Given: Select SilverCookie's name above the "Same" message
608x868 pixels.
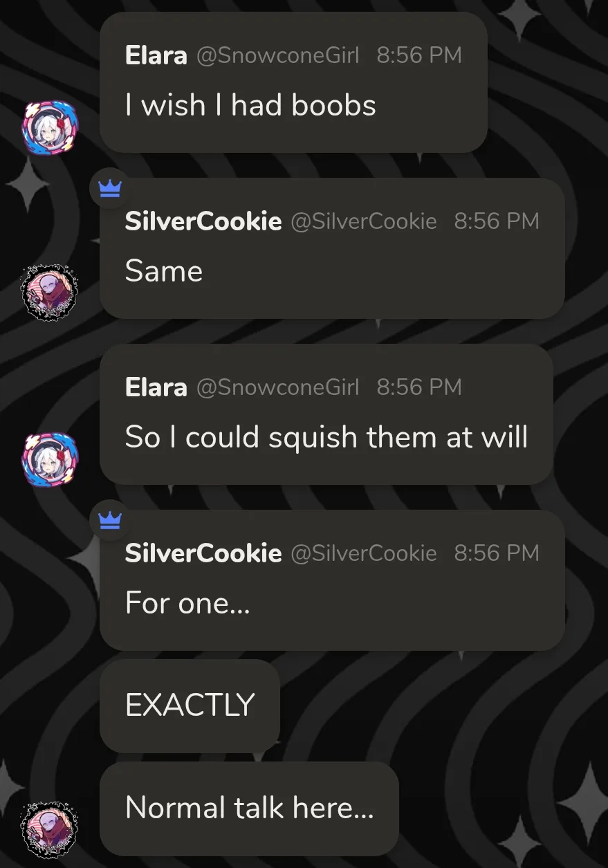Looking at the screenshot, I should [203, 221].
